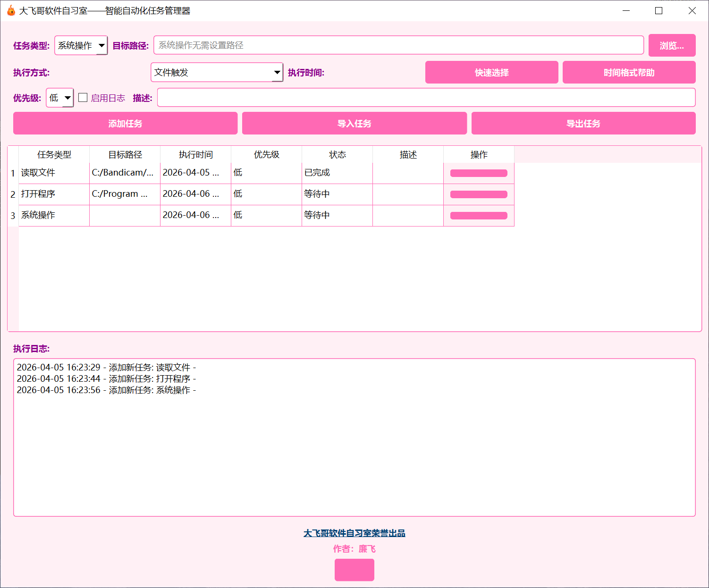Click the 快速选择 button
The image size is (709, 588).
point(491,72)
